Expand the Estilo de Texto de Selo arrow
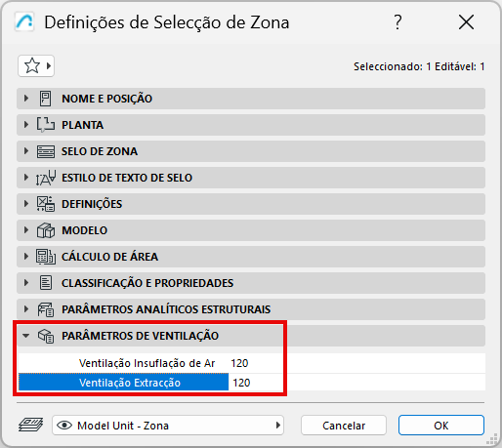This screenshot has height=448, width=502. coord(26,178)
